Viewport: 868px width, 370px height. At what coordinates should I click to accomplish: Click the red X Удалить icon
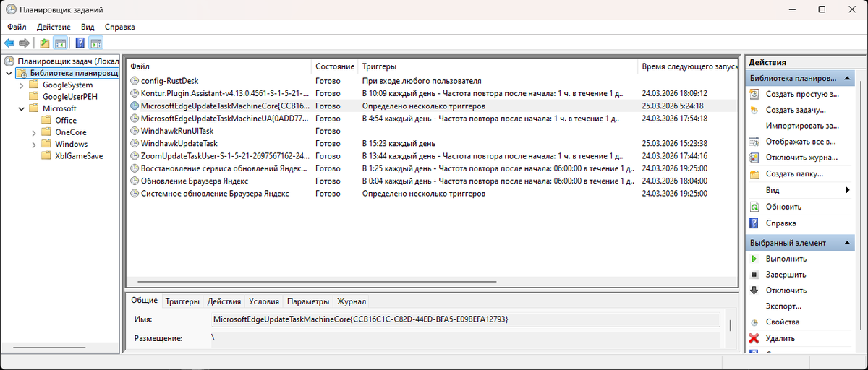754,338
